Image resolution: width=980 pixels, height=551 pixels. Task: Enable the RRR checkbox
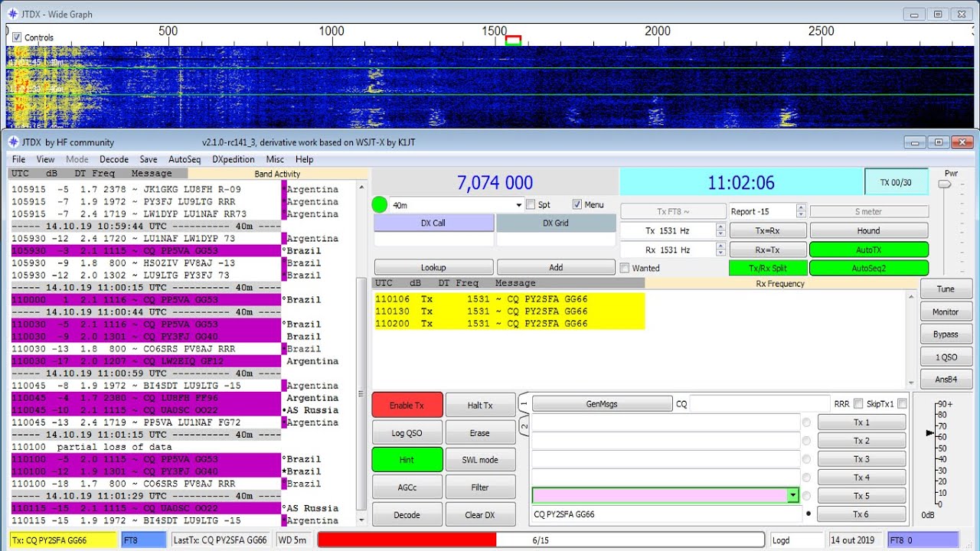858,404
